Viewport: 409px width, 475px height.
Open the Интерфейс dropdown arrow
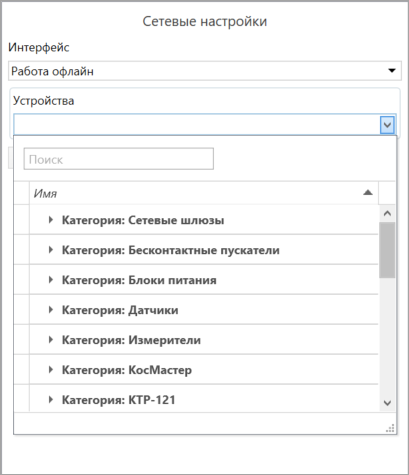point(392,71)
